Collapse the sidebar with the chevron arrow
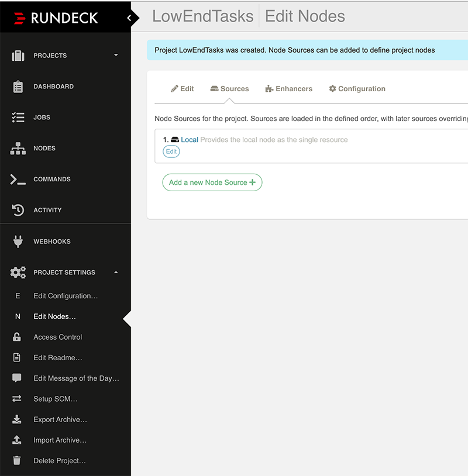The image size is (468, 476). pyautogui.click(x=129, y=18)
